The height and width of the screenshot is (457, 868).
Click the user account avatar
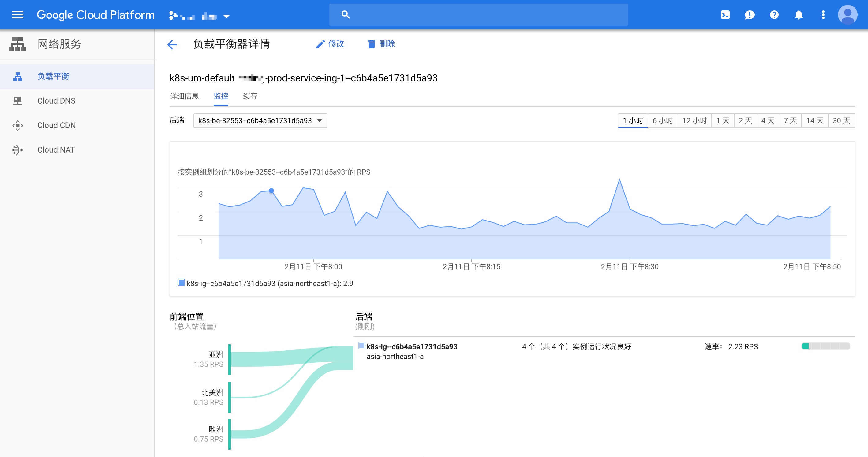coord(847,15)
